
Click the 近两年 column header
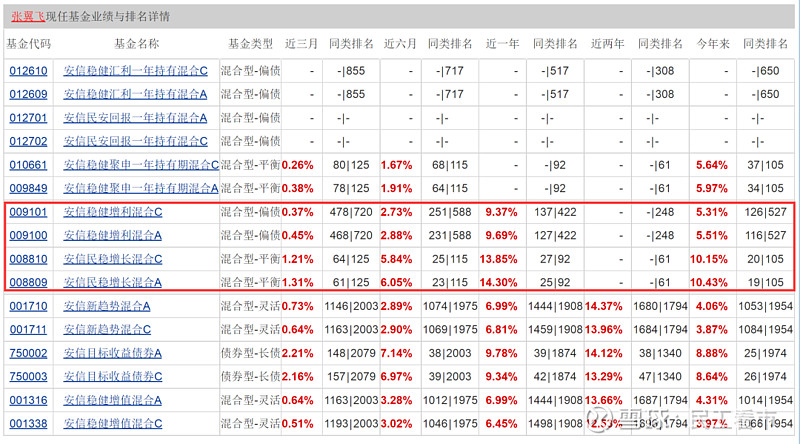click(607, 44)
